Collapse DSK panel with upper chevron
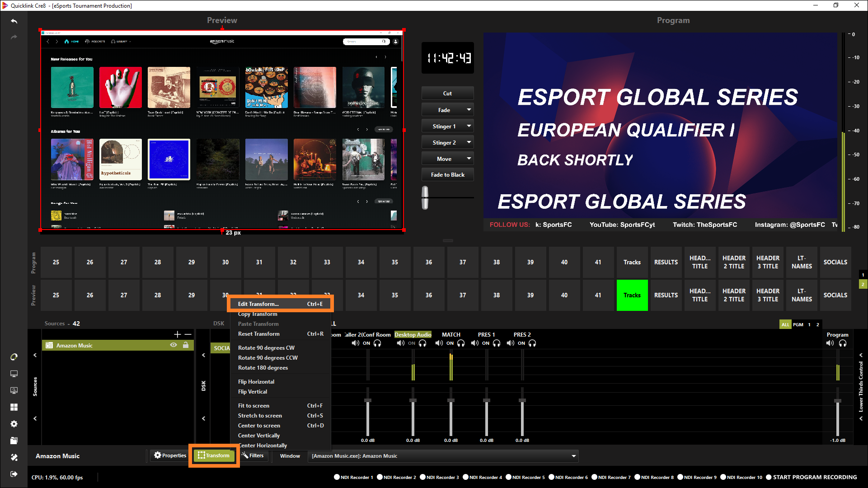 click(x=204, y=355)
